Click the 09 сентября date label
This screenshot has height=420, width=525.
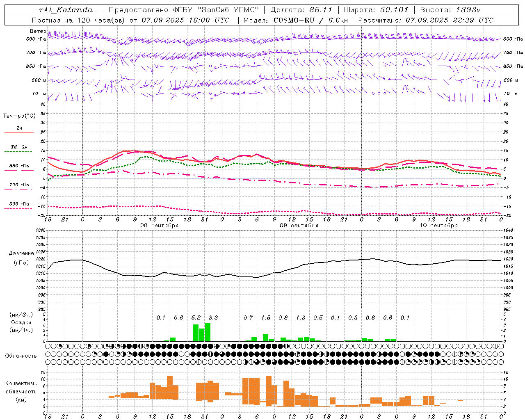299,226
